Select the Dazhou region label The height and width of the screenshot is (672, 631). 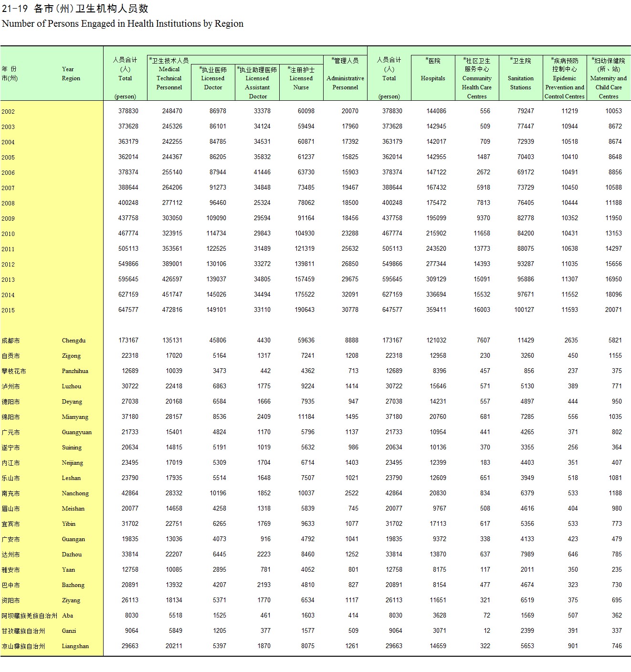pyautogui.click(x=72, y=555)
